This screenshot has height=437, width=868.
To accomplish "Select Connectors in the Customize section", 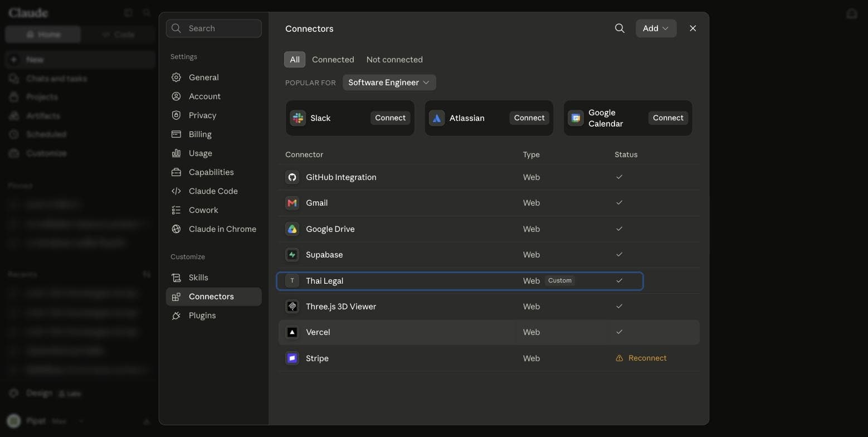I will tap(214, 297).
